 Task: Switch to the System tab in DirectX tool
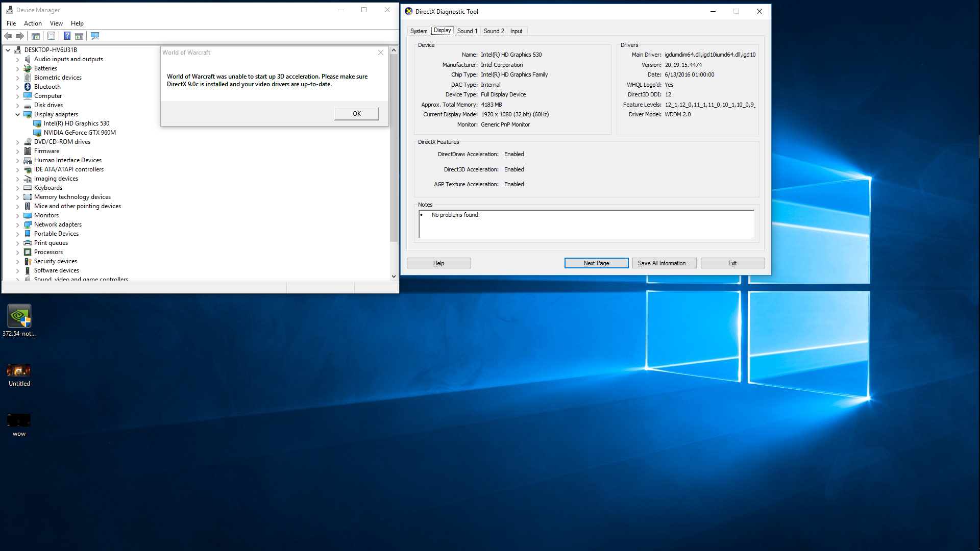point(419,31)
